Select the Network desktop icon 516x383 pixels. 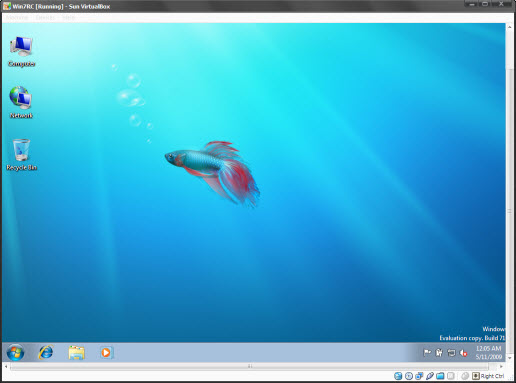[x=21, y=102]
